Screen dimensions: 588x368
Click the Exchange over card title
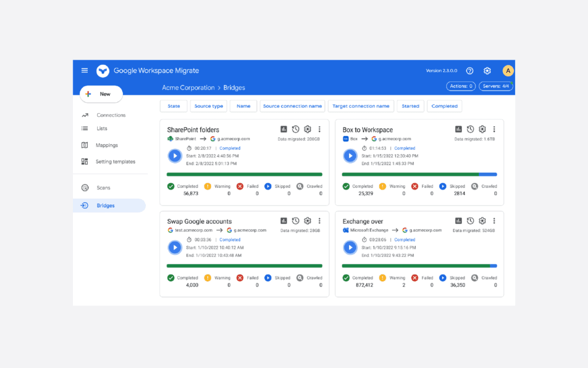tap(363, 222)
